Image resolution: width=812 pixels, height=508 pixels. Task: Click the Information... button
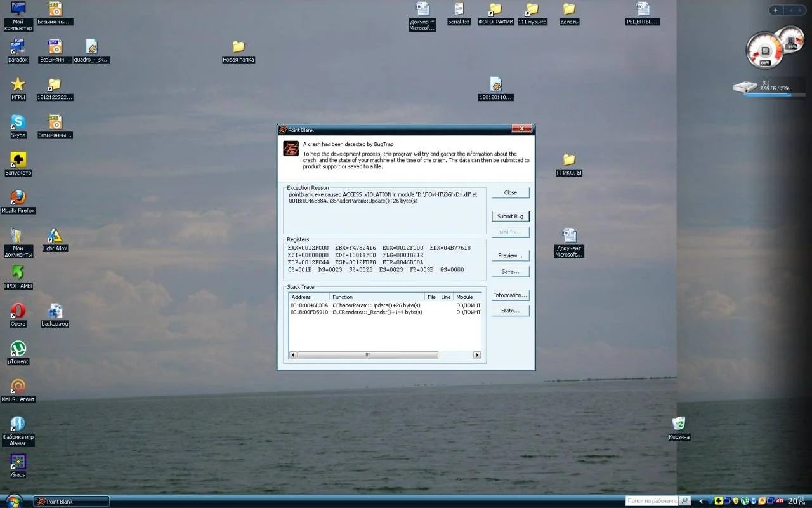coord(510,295)
